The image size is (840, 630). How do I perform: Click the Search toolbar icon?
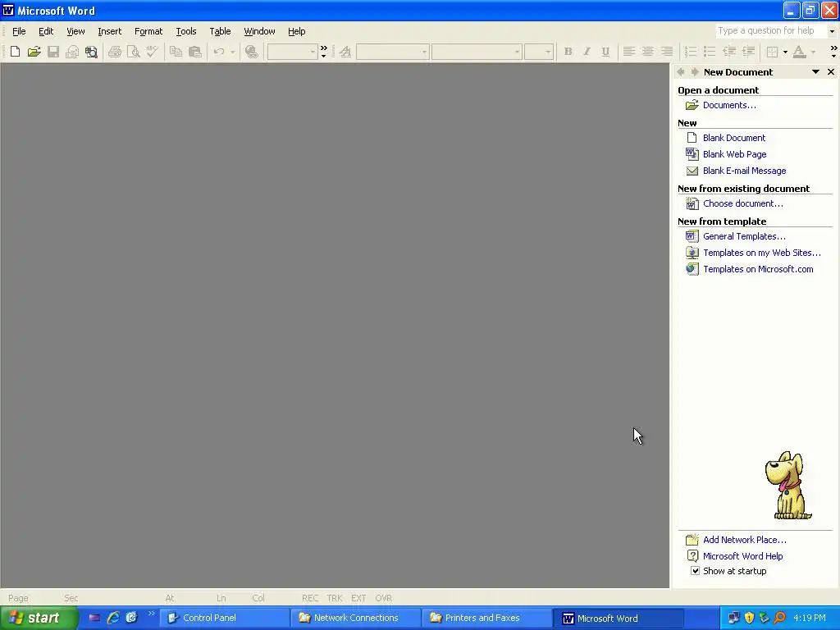coord(92,52)
